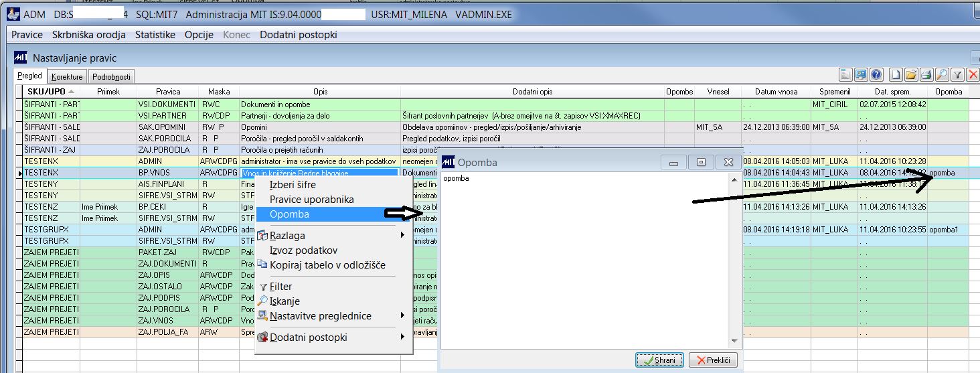Sort the table by the SKU/UPO column header
Viewport: 980px width, 373px height.
(x=51, y=92)
